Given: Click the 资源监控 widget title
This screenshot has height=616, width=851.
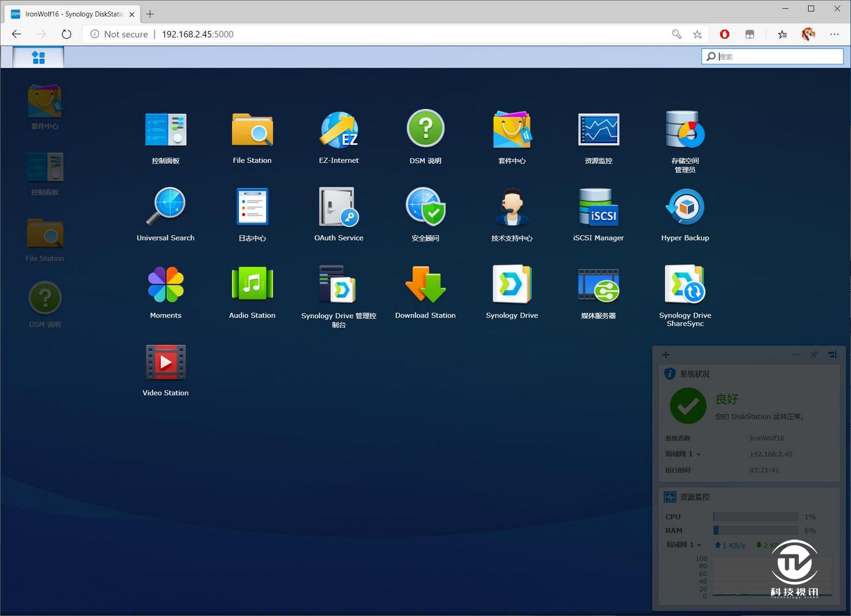Looking at the screenshot, I should 695,497.
